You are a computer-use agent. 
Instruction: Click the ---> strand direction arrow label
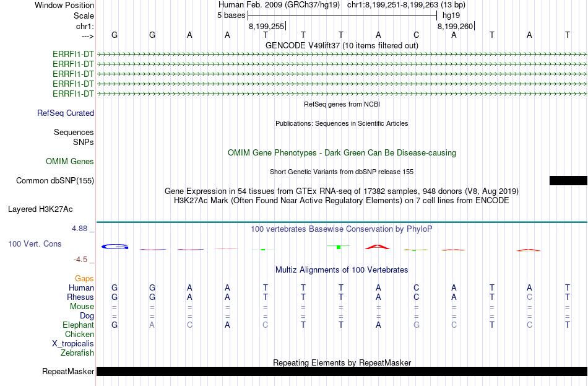(88, 36)
